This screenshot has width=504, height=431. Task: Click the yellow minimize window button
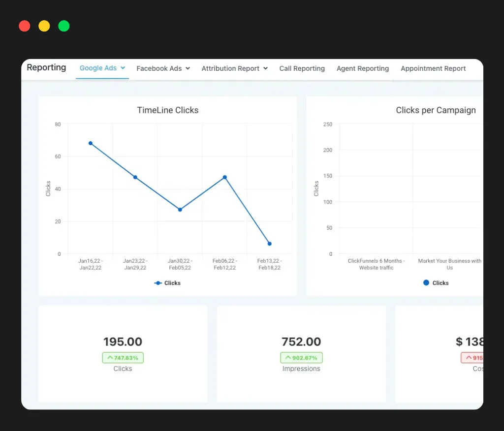tap(44, 26)
